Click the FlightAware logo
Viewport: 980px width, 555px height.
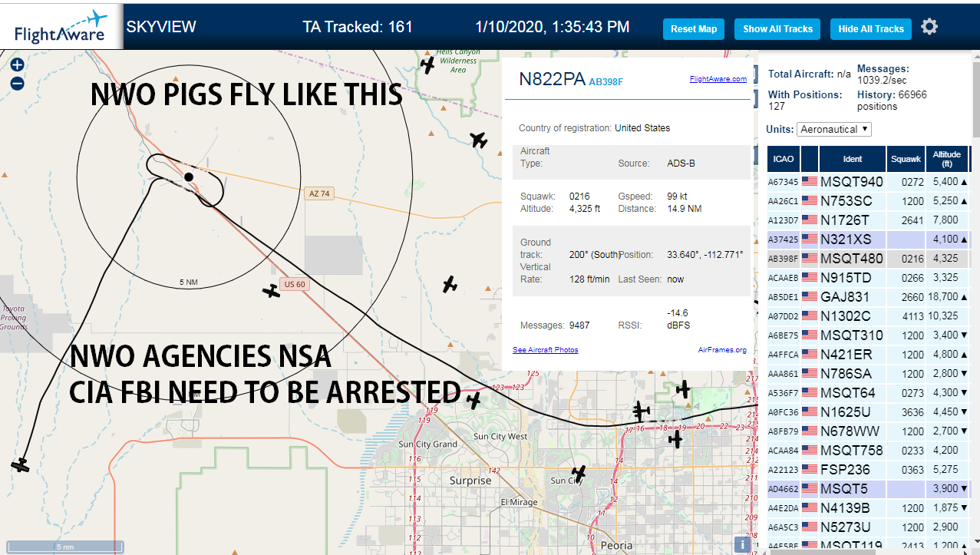(61, 26)
